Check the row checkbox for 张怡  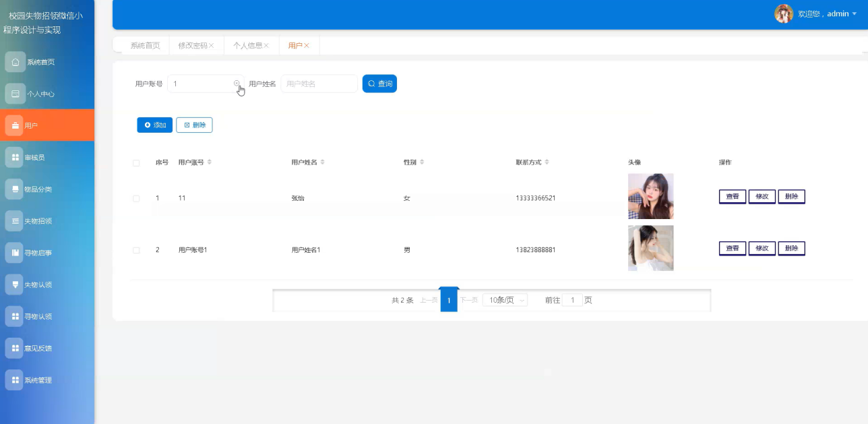tap(136, 199)
